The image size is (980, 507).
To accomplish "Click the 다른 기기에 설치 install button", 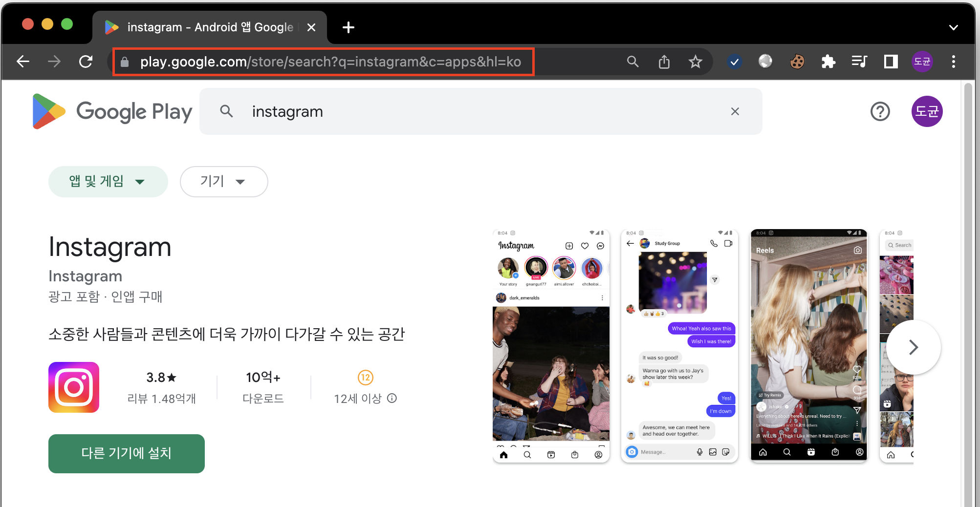I will pos(127,453).
